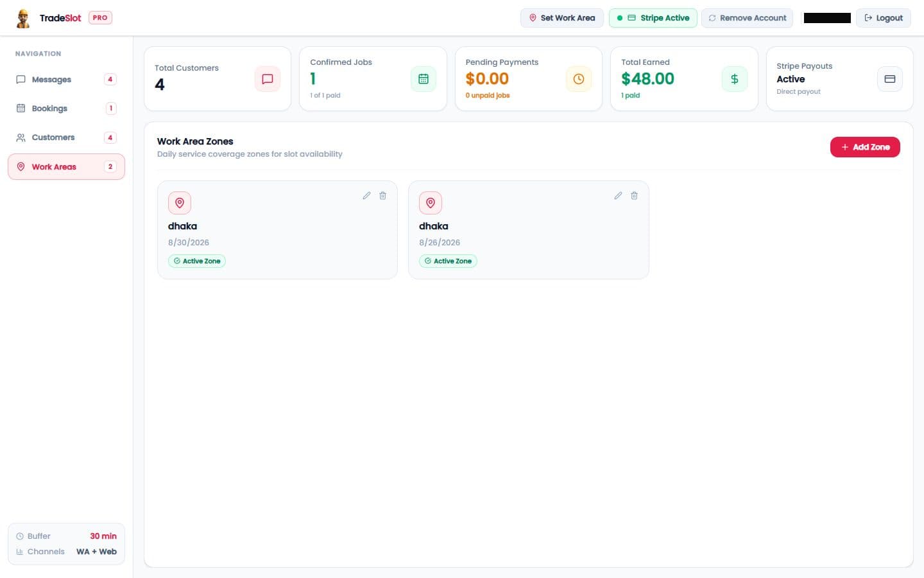Viewport: 924px width, 578px height.
Task: Click the Customers count badge showing 4
Action: tap(110, 137)
